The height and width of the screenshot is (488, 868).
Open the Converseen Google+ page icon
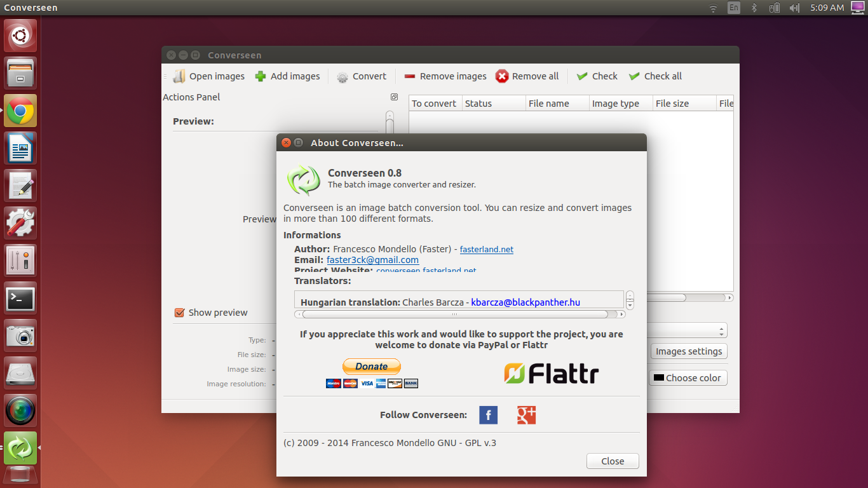point(527,415)
